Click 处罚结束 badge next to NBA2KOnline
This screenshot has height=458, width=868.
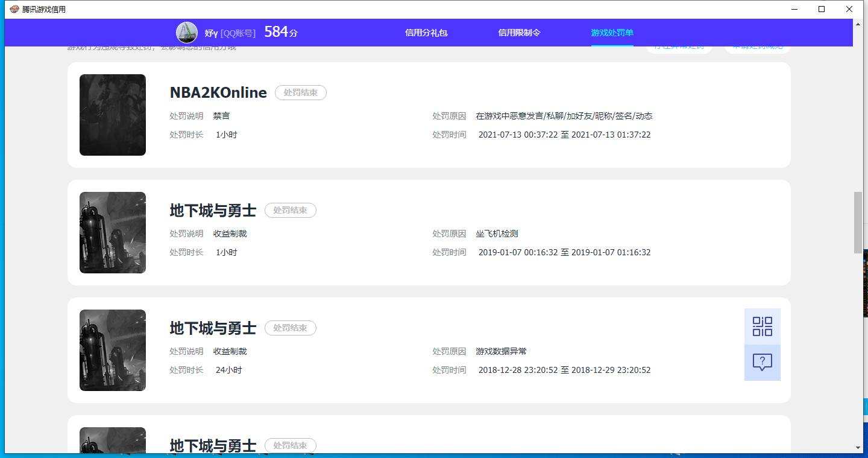[301, 92]
